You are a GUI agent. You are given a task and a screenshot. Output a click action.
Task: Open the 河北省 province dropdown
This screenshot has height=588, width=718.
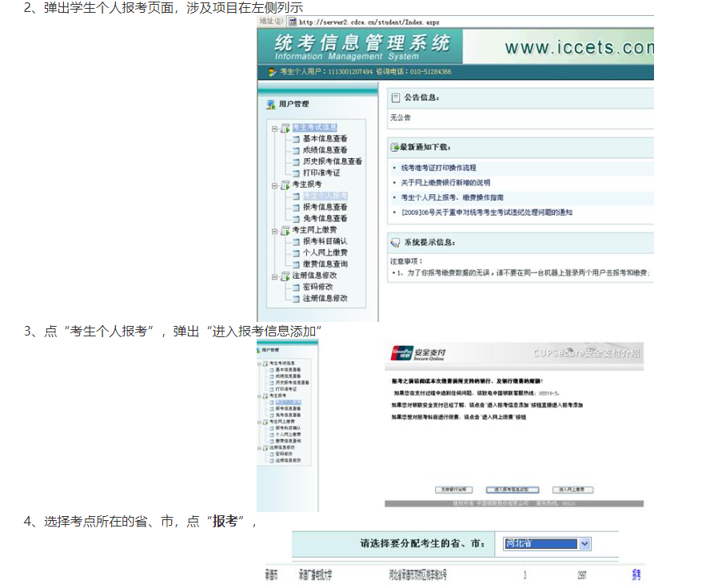584,544
